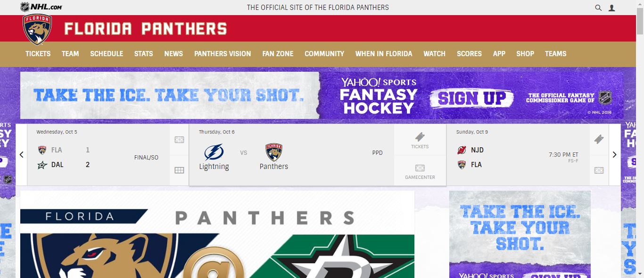Open Panthers at Stars featured image
Viewport: 644px width, 278px height.
217,234
